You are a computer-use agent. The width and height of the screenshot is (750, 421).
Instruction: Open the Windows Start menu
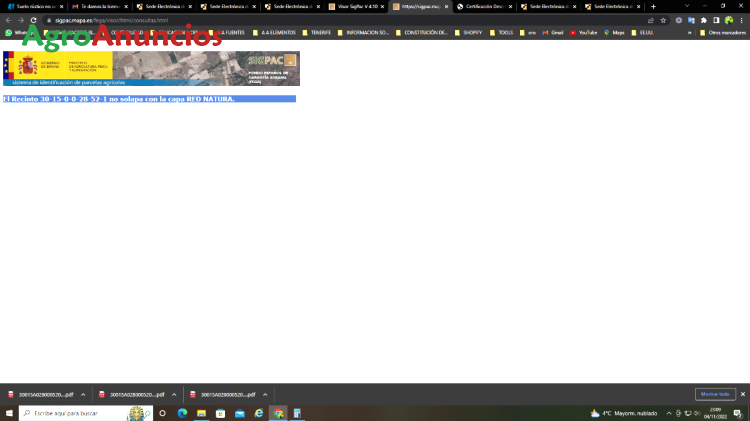coord(9,413)
